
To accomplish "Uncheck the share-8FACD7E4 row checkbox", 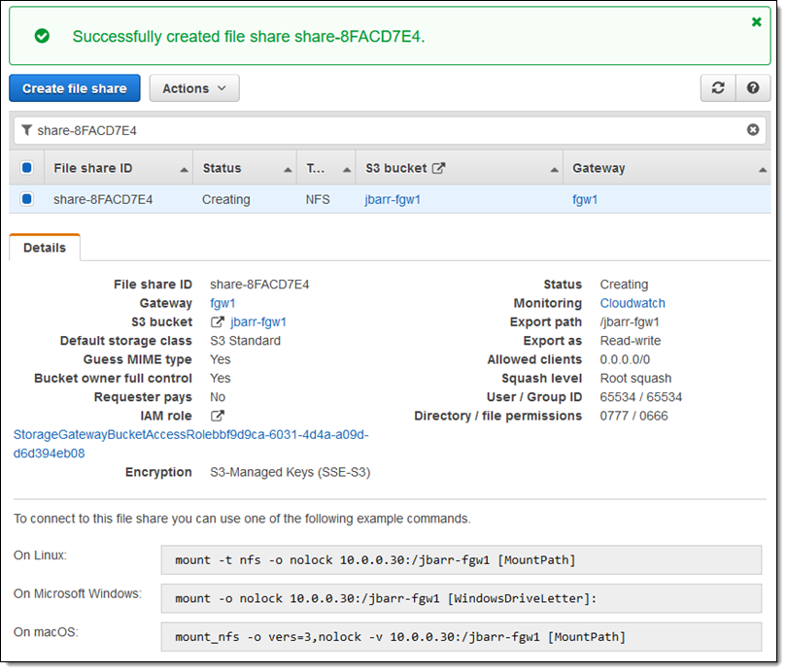I will coord(27,199).
